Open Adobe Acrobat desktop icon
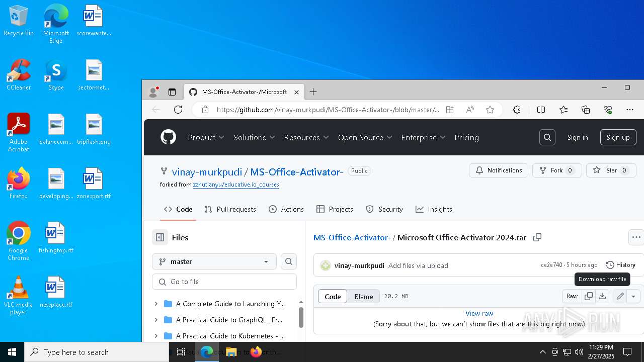This screenshot has height=362, width=644. tap(19, 133)
